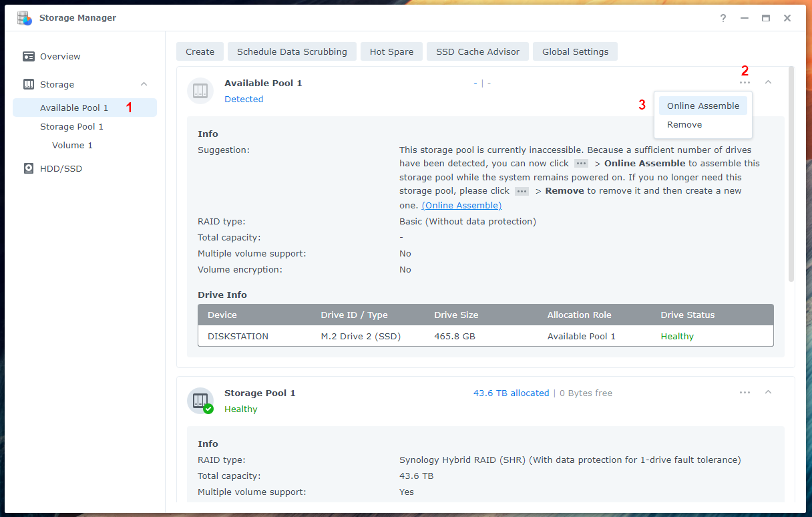Open Schedule Data Scrubbing

[x=292, y=52]
